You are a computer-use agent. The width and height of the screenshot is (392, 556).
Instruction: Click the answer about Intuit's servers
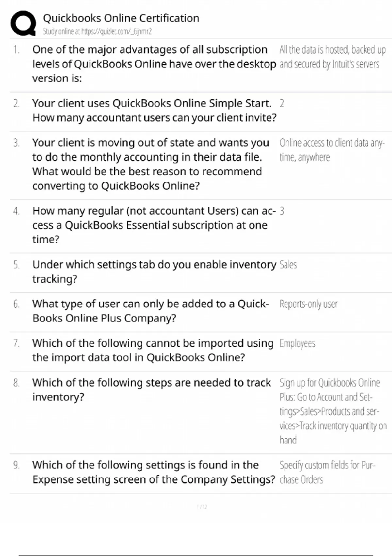coord(332,57)
